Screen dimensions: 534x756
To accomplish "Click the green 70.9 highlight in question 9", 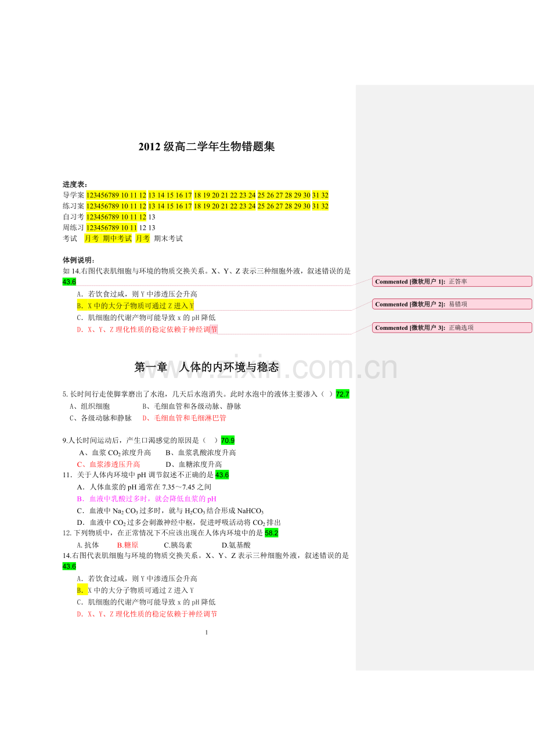I will [x=228, y=441].
